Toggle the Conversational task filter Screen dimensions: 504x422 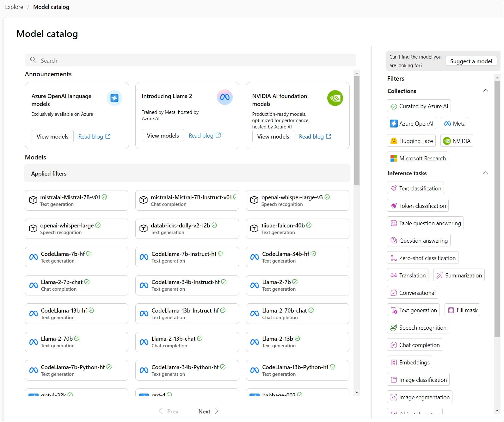click(413, 293)
